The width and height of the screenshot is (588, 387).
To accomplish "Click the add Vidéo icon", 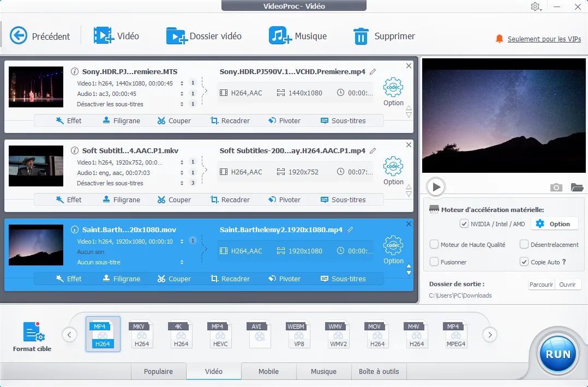I will 103,36.
